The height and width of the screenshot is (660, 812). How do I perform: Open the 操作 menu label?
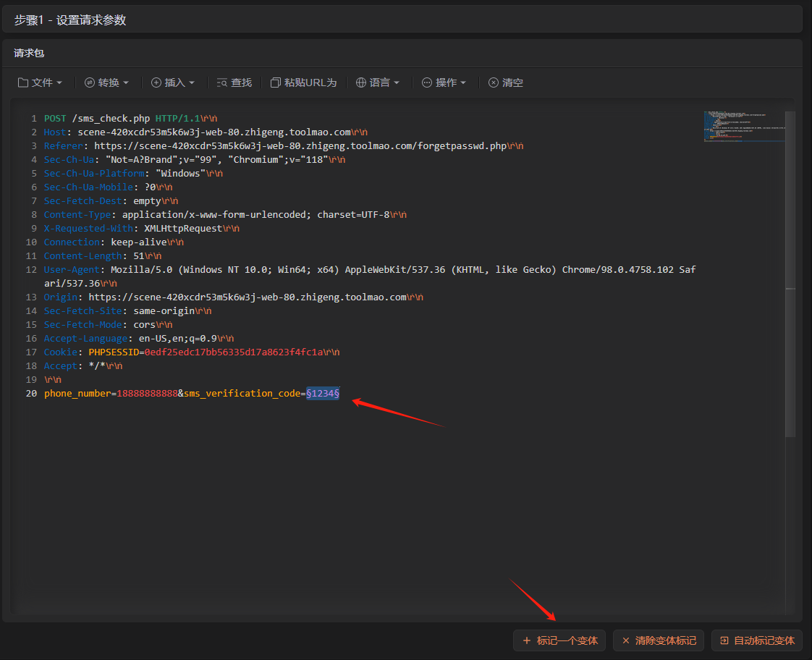click(446, 82)
